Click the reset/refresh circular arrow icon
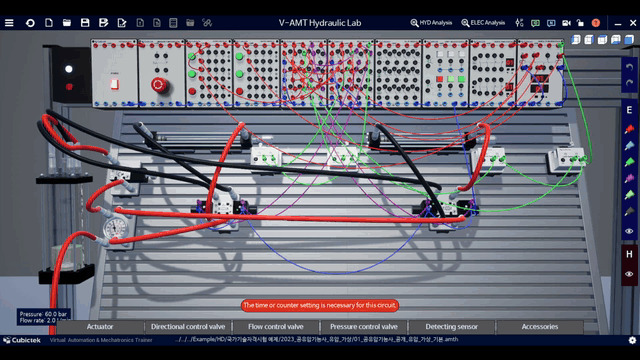640x360 pixels. [x=30, y=23]
